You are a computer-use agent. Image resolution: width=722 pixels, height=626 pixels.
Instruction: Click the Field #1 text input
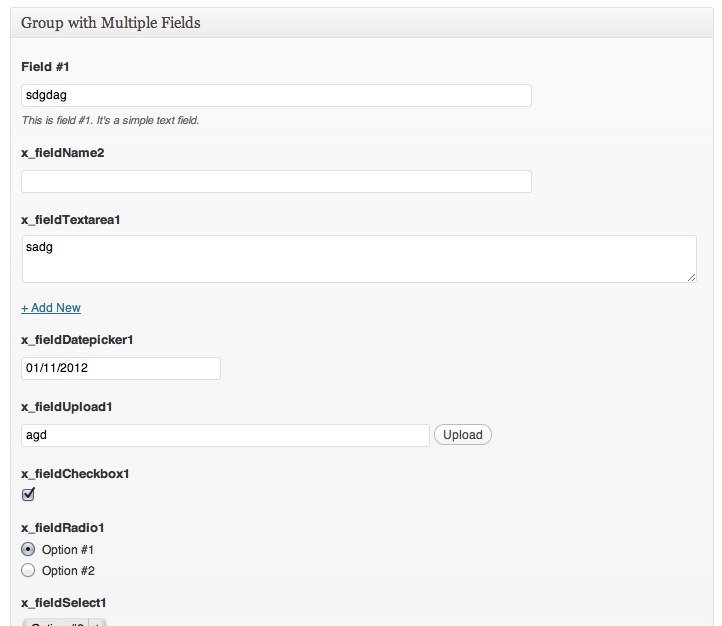click(275, 95)
